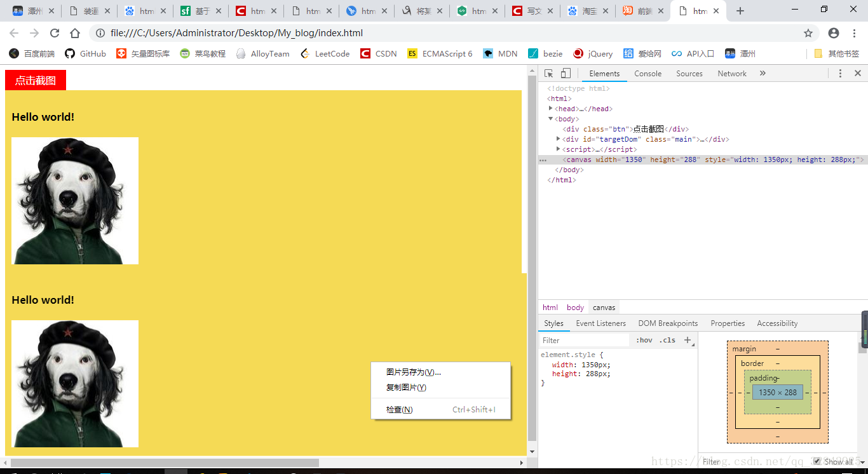
Task: Open the 爱给网 bookmark
Action: coord(642,54)
